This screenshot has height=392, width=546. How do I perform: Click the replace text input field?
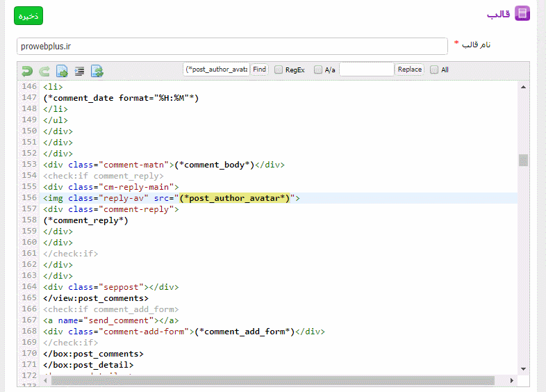pyautogui.click(x=366, y=70)
